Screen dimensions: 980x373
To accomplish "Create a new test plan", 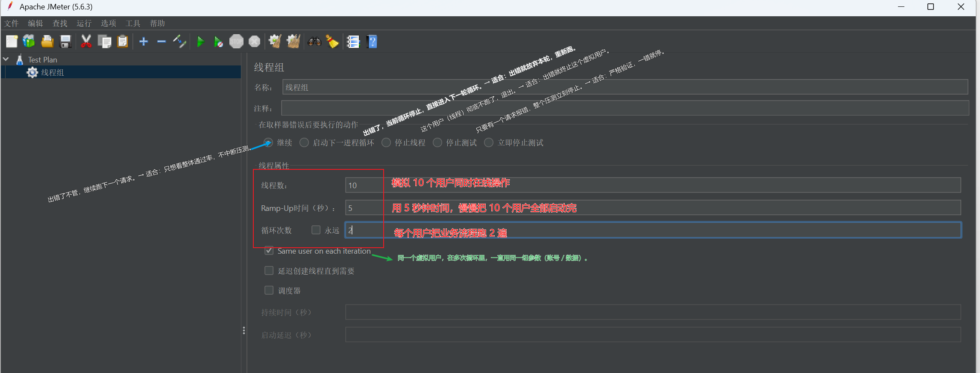I will coord(12,41).
